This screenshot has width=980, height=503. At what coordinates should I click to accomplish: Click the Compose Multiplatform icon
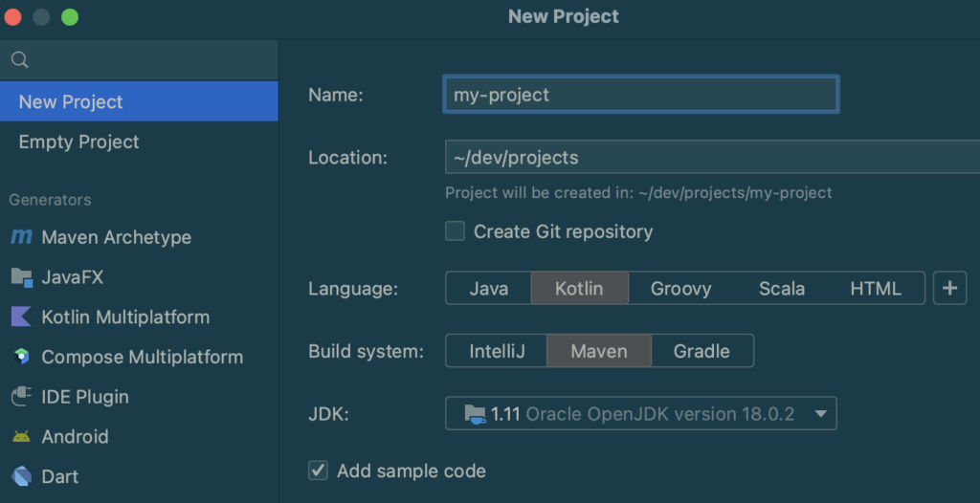click(21, 357)
